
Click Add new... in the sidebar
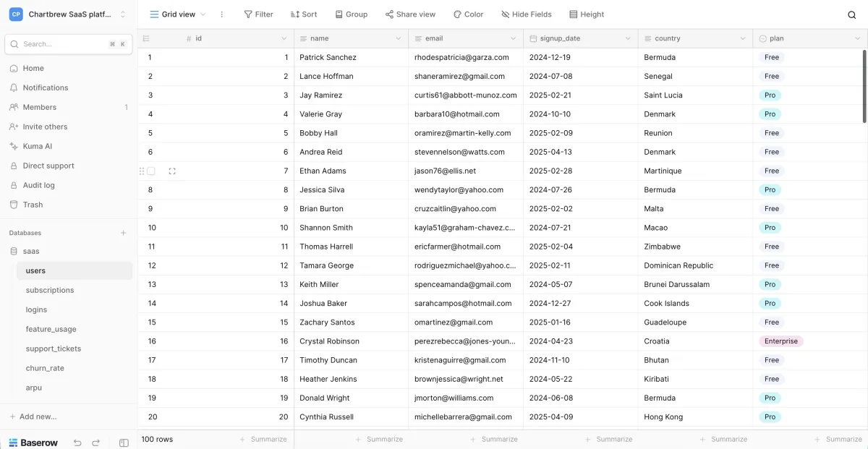tap(38, 416)
